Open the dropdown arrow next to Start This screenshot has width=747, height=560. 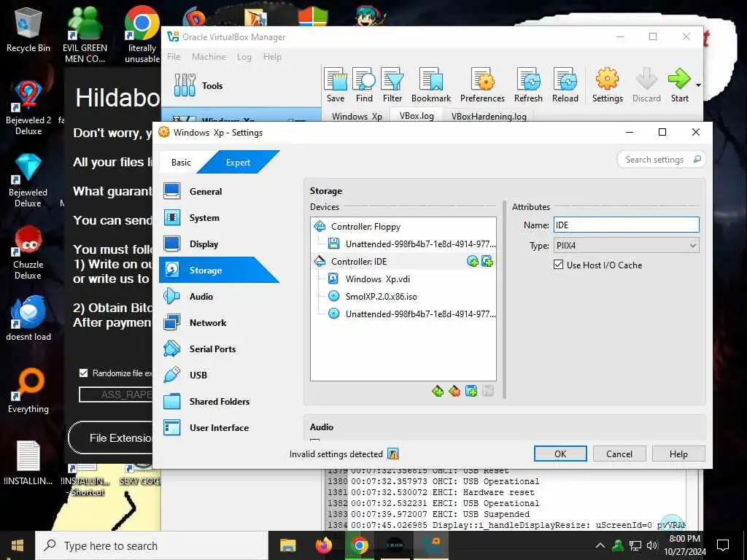(x=698, y=85)
